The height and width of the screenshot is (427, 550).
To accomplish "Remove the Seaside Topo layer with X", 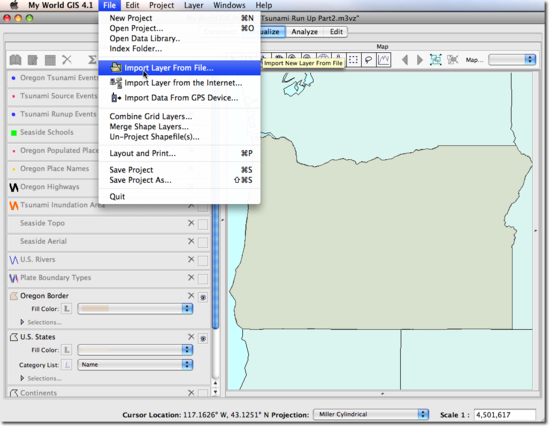I will [x=191, y=223].
